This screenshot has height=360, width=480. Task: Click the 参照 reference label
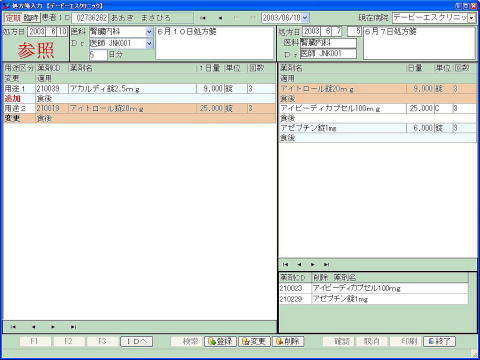point(36,50)
